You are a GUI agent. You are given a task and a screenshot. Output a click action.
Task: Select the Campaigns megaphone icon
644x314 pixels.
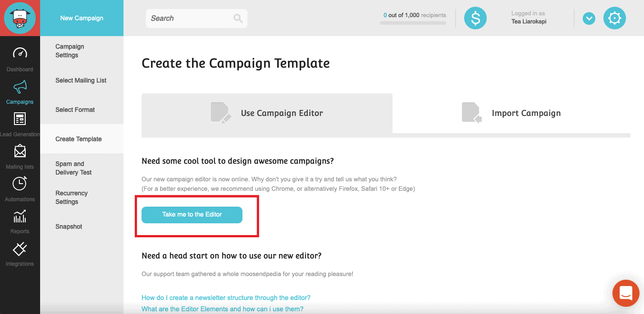point(20,86)
